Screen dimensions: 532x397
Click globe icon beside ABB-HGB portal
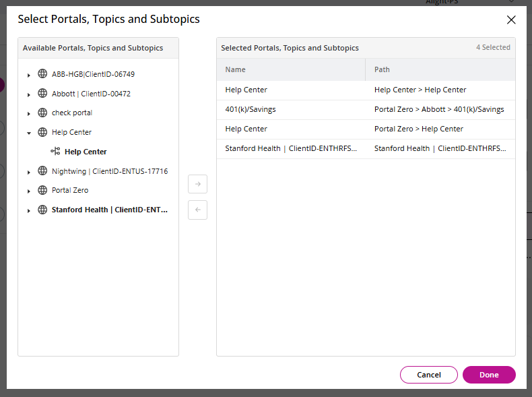click(42, 74)
